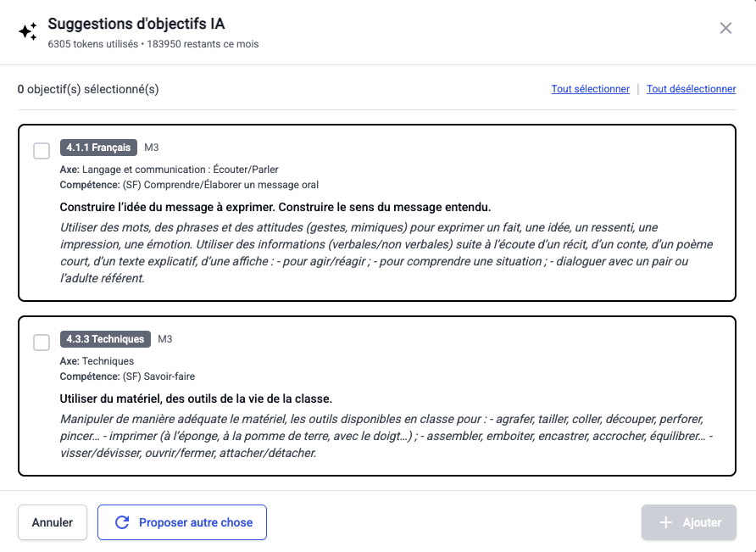Screen dimensions: 756x552
Task: Click the M3 label next to 4.1.1 Français
Action: click(153, 147)
